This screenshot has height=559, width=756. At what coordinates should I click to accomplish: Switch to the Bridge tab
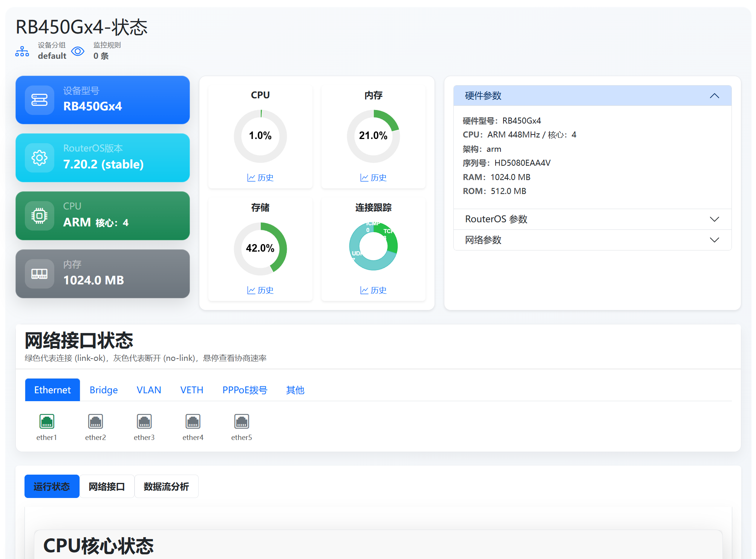[x=104, y=390]
